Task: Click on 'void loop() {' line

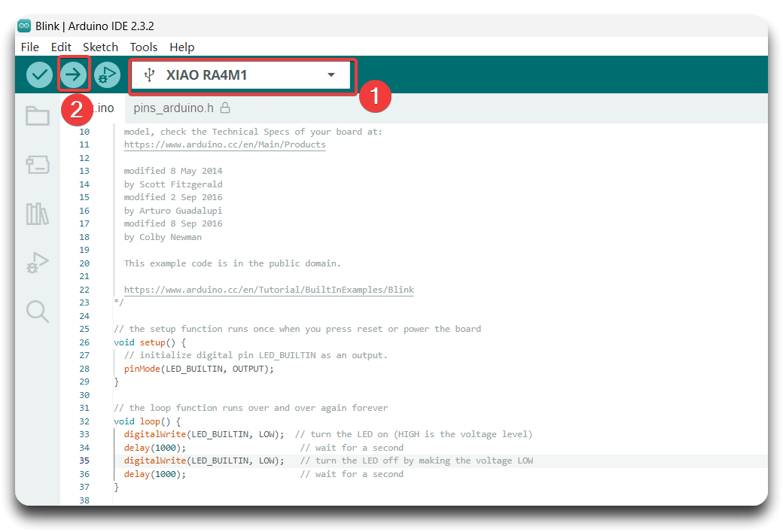Action: coord(148,421)
